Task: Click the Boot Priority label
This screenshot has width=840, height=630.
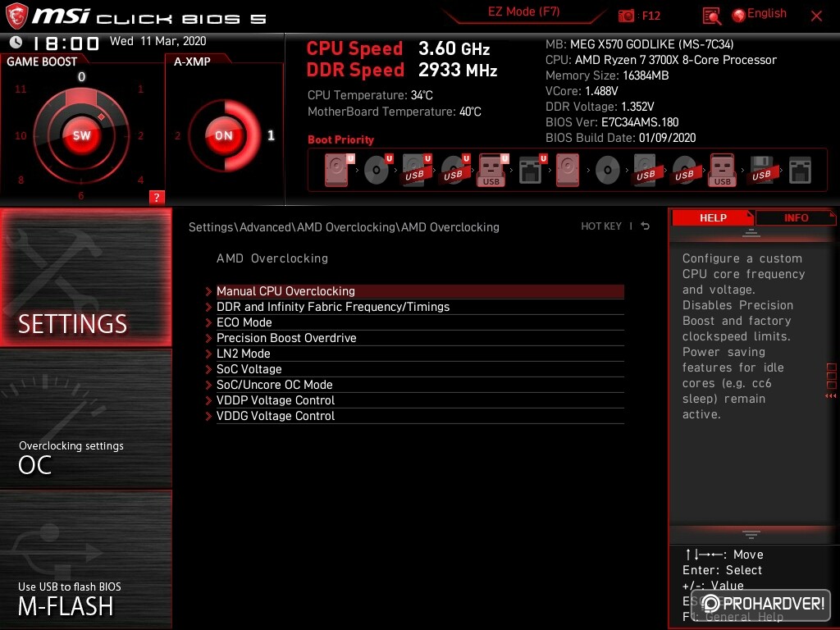Action: (x=340, y=139)
